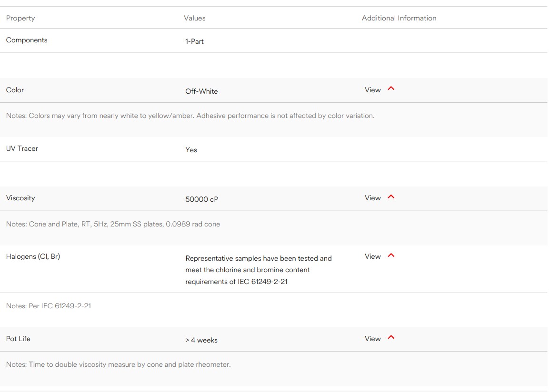Click the Off-White color value
550x392 pixels.
pos(201,91)
